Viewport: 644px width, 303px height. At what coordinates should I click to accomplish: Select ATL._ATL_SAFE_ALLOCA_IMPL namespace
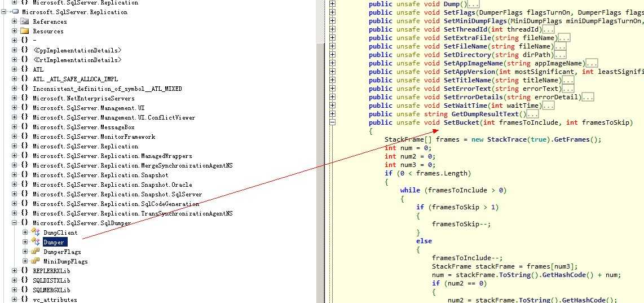pyautogui.click(x=75, y=79)
